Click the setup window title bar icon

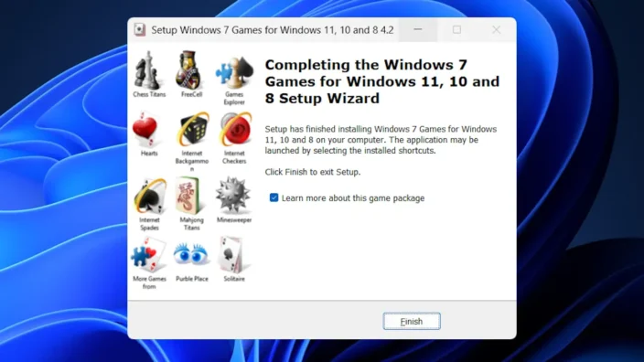[140, 30]
